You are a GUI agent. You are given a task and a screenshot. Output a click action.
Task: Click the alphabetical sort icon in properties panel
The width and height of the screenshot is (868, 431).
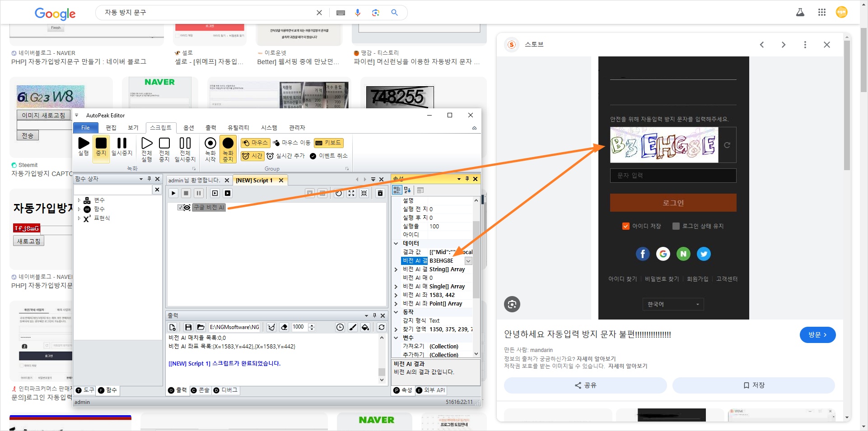pyautogui.click(x=407, y=190)
